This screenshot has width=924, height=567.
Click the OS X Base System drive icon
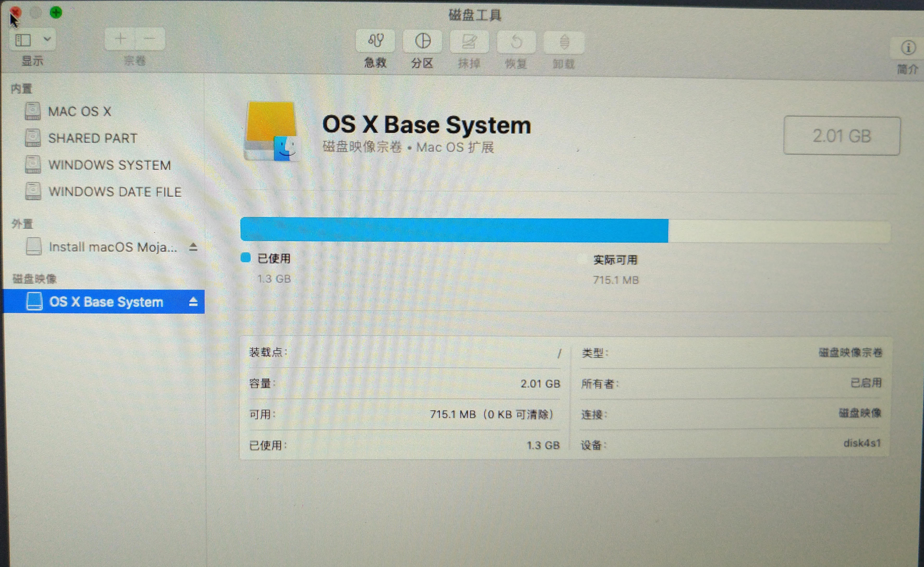click(x=34, y=302)
